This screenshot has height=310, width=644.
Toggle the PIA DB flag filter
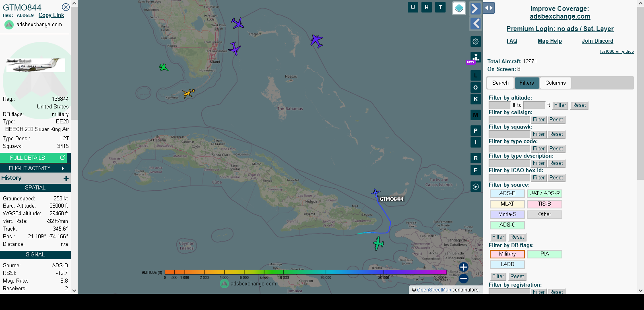[545, 254]
